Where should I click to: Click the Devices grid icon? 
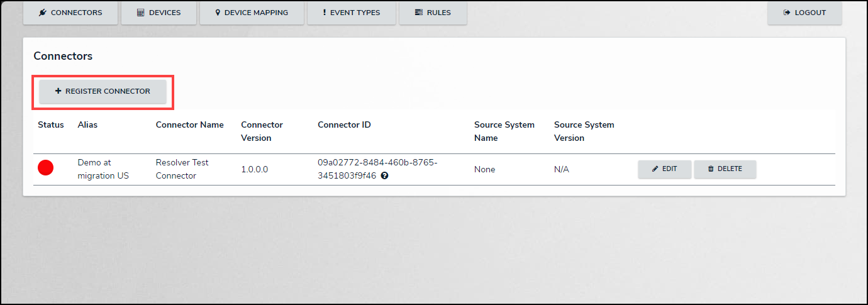(x=141, y=13)
